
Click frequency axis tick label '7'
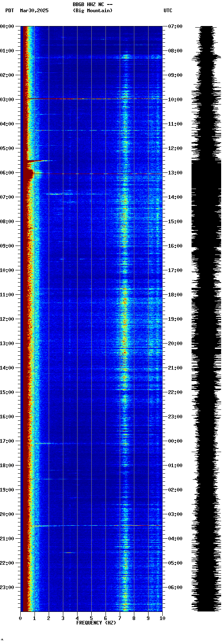120,618
